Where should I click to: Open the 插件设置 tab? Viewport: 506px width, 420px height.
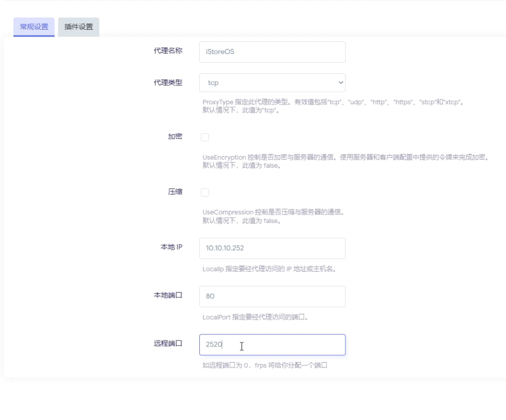(x=79, y=27)
